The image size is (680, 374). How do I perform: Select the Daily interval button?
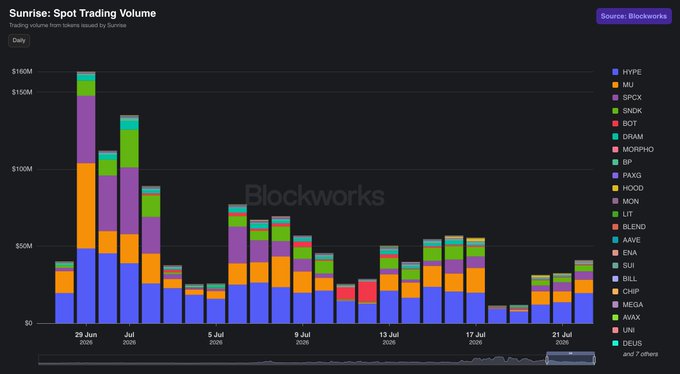point(19,40)
